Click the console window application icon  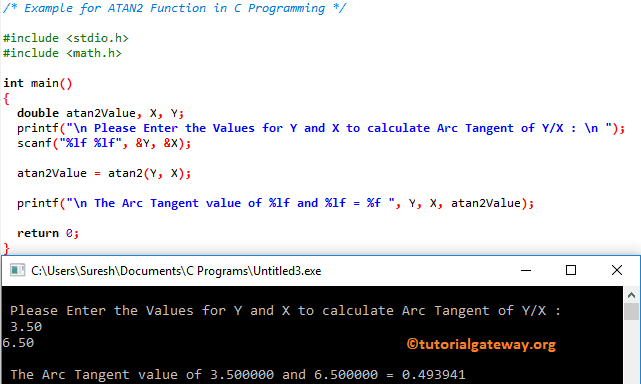click(17, 270)
